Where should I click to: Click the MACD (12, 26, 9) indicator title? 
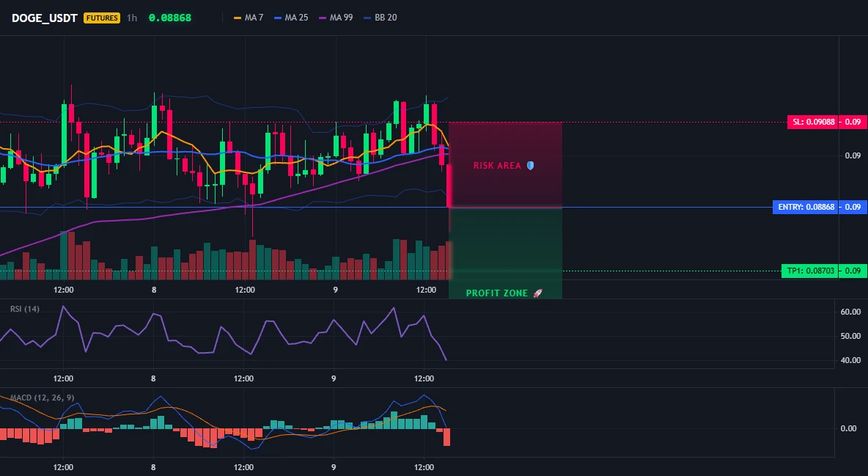[x=42, y=398]
